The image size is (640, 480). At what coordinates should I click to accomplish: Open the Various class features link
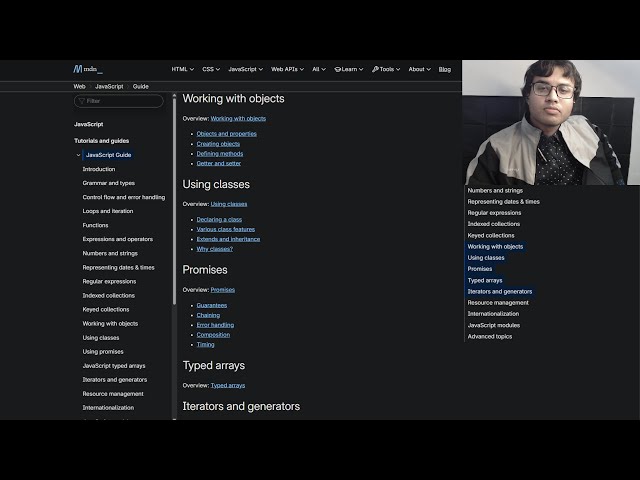point(225,229)
